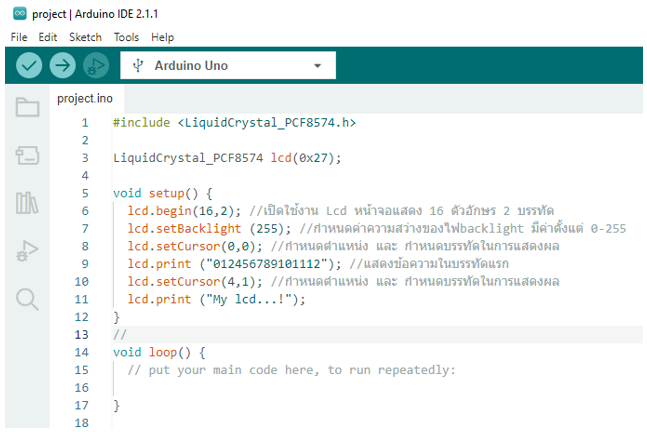Click the Verify checkmark button
Screen dimensions: 647x432
(29, 65)
